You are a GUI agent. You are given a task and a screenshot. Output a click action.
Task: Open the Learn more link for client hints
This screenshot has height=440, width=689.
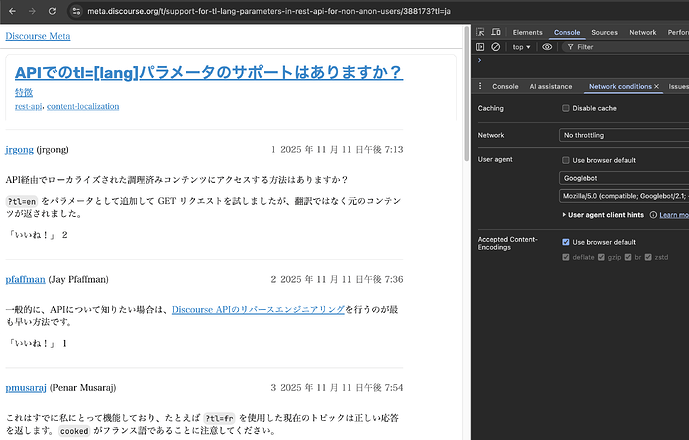674,215
